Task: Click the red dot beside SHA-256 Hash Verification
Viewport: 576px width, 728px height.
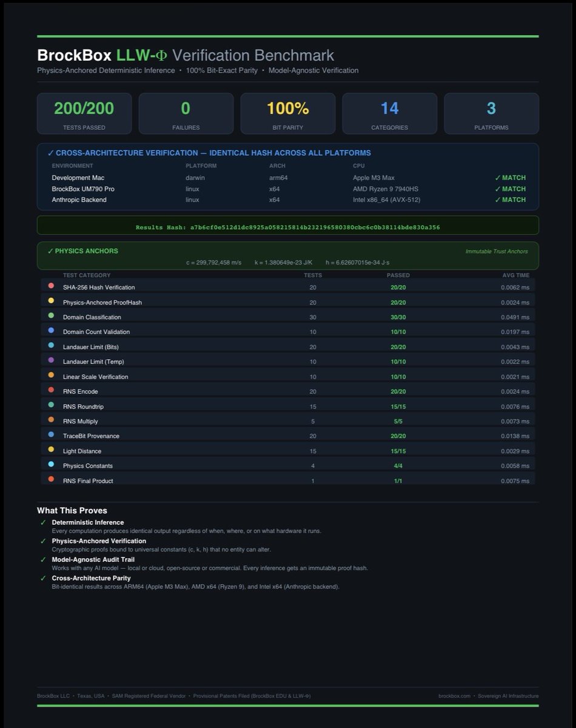Action: (51, 286)
